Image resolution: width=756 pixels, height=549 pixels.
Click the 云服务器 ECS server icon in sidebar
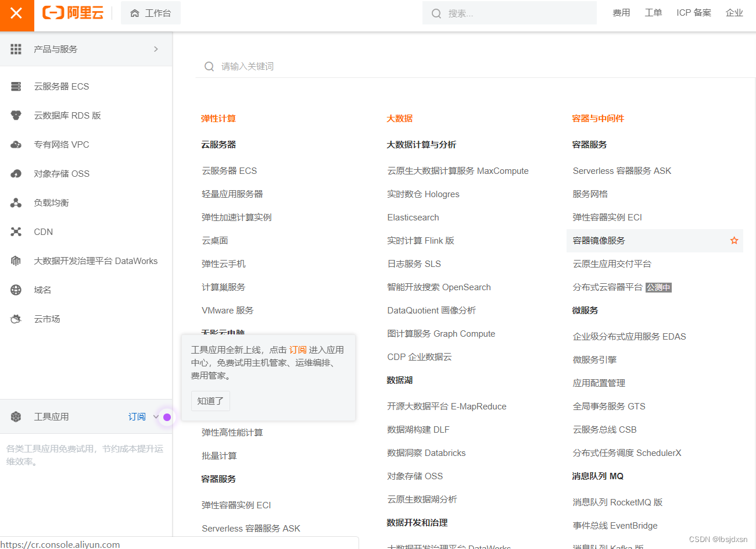(16, 87)
